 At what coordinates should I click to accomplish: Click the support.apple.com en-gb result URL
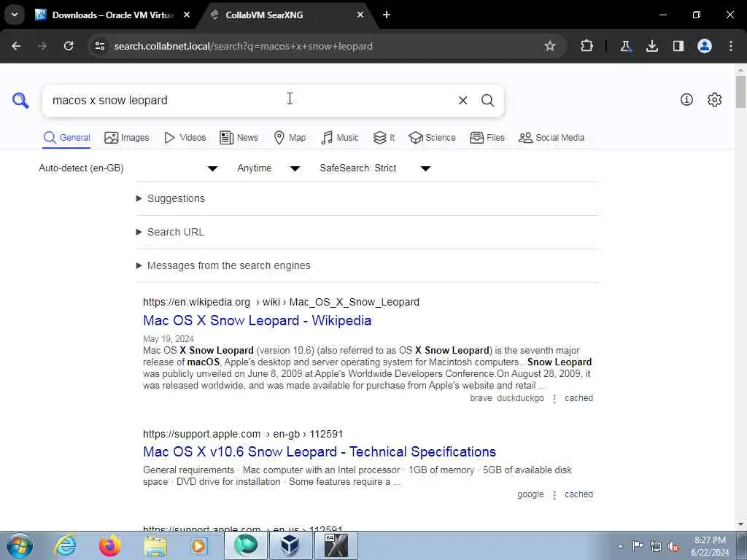tap(243, 434)
